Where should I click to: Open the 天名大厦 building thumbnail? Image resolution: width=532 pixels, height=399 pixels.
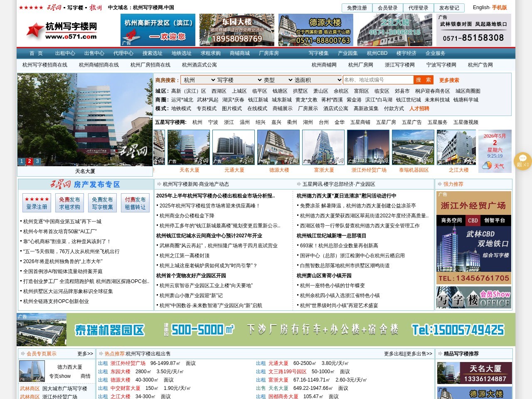[x=189, y=147]
